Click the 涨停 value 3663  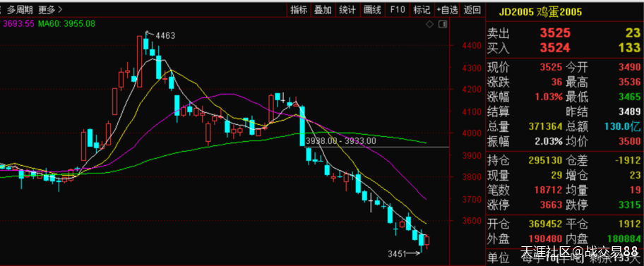coord(552,205)
